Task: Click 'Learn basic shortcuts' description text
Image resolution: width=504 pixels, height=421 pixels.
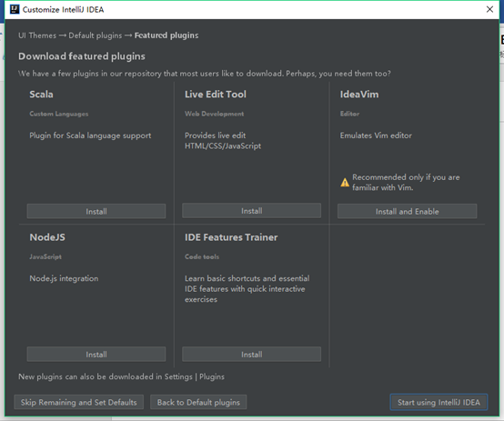Action: pos(247,288)
